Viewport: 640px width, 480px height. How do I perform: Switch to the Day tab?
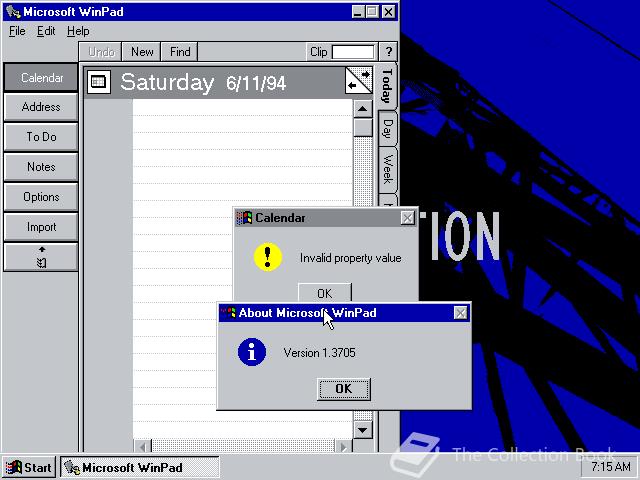[x=387, y=129]
